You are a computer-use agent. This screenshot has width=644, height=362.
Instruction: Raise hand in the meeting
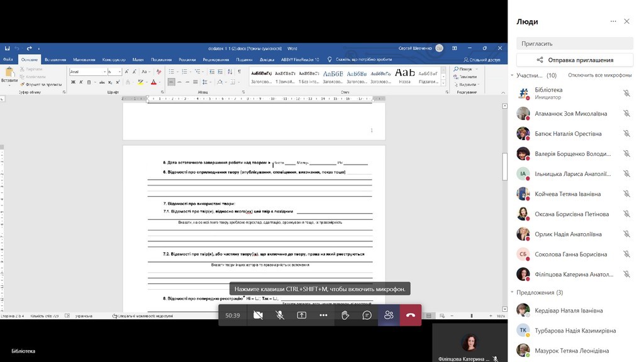coord(345,315)
